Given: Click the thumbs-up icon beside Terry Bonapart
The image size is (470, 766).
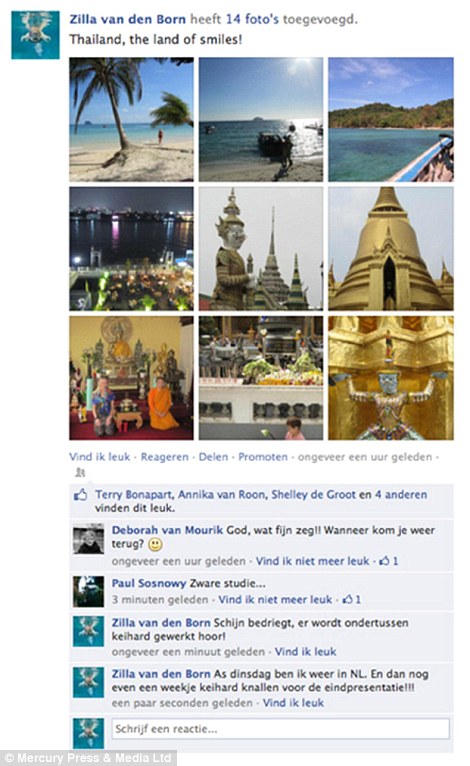Looking at the screenshot, I should pyautogui.click(x=80, y=495).
